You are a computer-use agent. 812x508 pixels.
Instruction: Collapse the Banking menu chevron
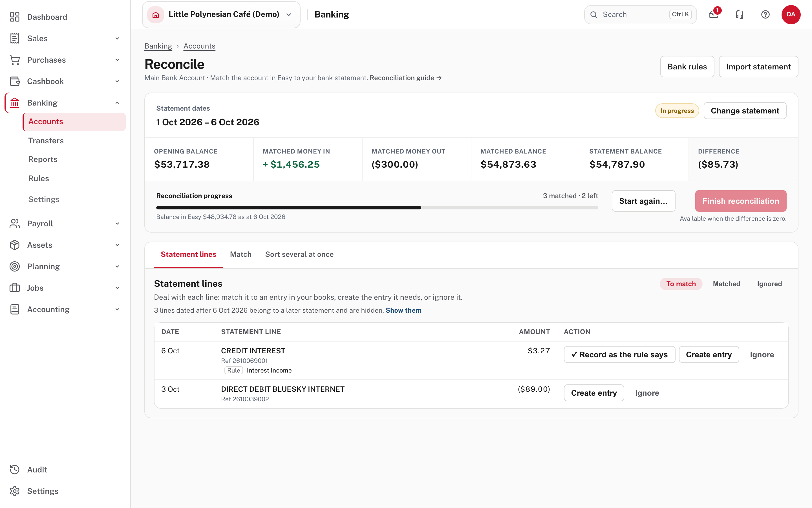pos(118,103)
